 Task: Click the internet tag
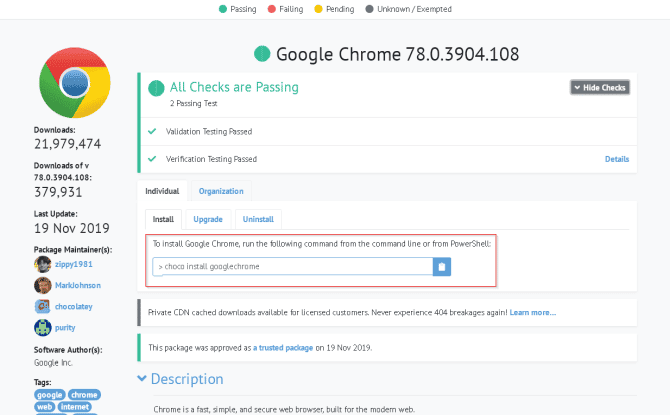click(75, 407)
